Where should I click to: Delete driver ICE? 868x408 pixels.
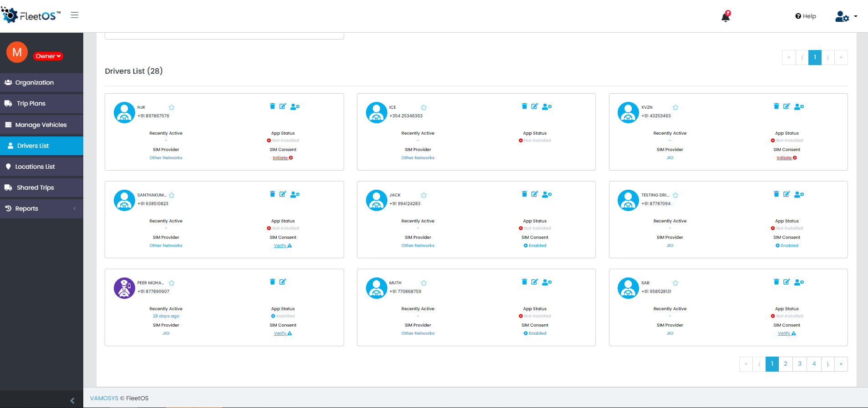tap(524, 106)
